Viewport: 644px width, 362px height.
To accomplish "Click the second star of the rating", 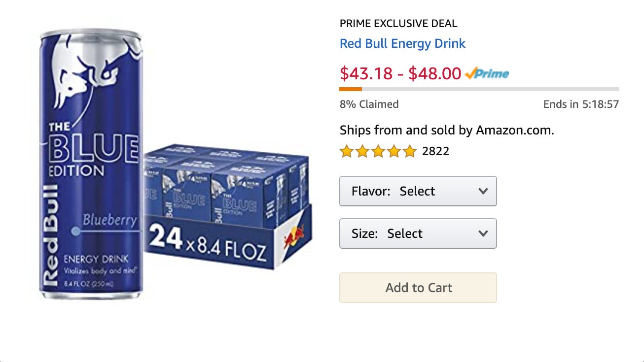I will point(361,151).
